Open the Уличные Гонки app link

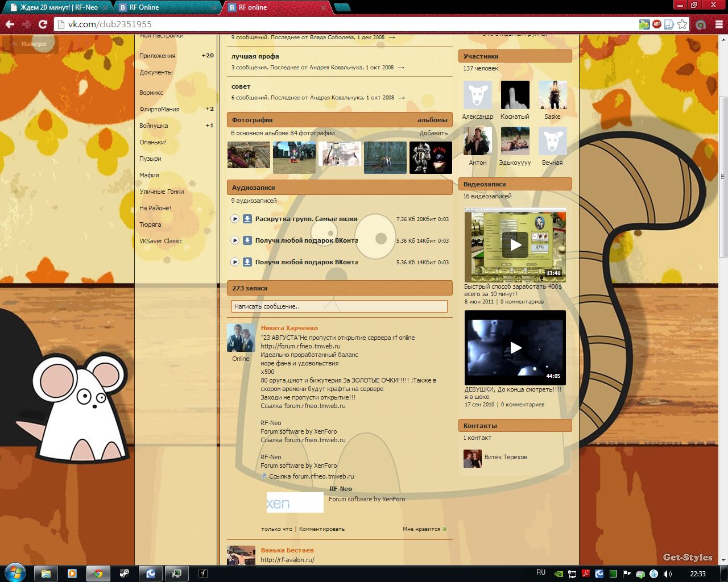coord(162,192)
